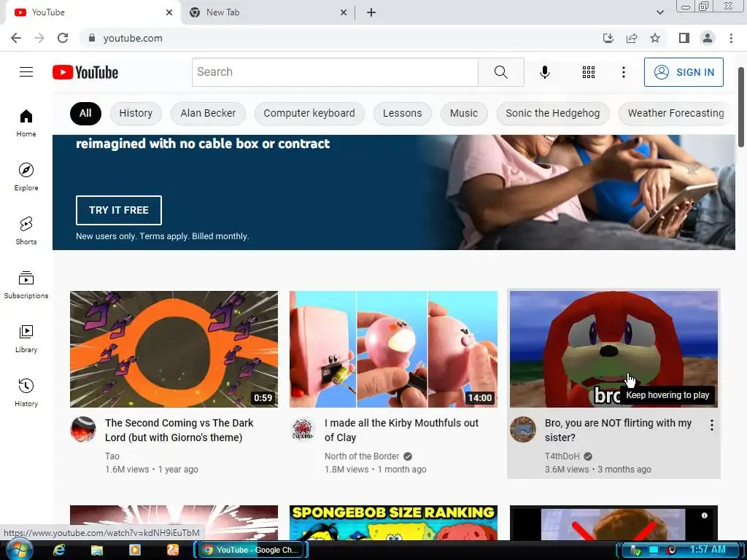This screenshot has height=560, width=747.
Task: Open Shorts in the sidebar
Action: coord(26,231)
